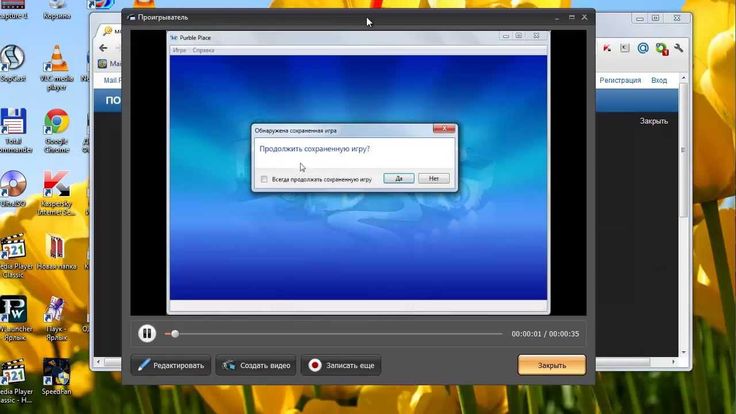736x414 pixels.
Task: Select the SpeedFan desktop icon
Action: click(56, 377)
